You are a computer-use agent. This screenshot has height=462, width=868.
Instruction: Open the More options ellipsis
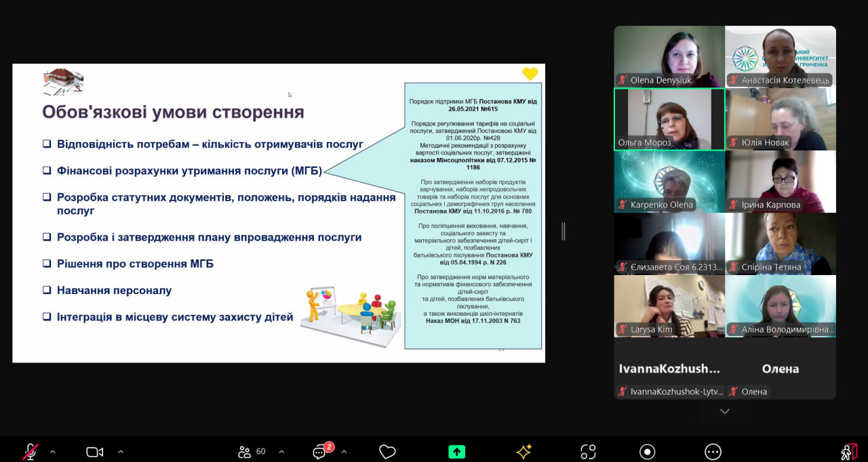coord(713,452)
